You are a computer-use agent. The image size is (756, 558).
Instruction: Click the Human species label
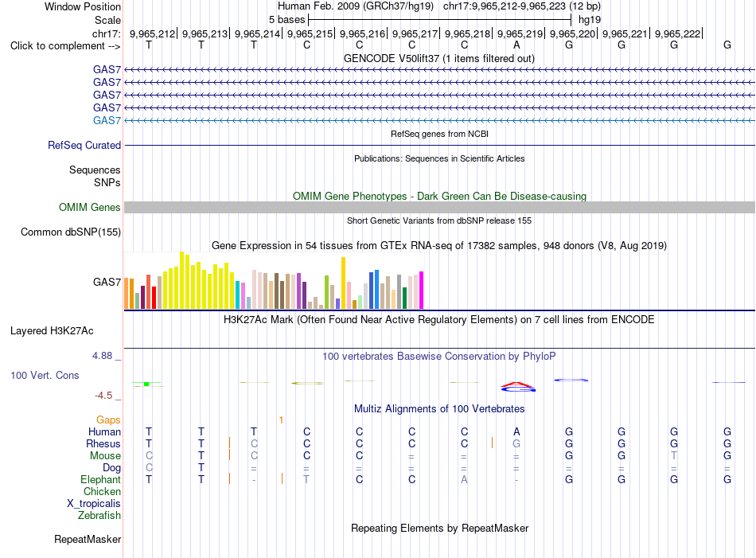pyautogui.click(x=104, y=431)
